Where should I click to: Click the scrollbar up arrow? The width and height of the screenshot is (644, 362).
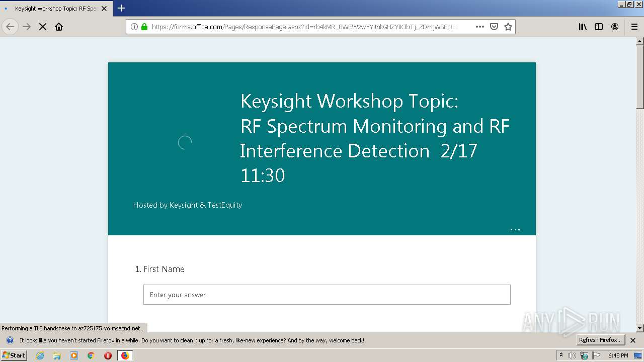point(640,41)
